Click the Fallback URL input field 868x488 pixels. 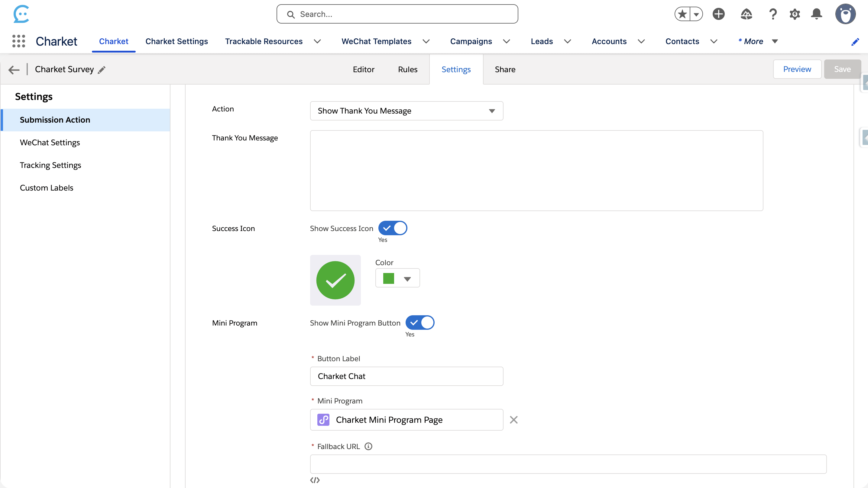tap(568, 464)
